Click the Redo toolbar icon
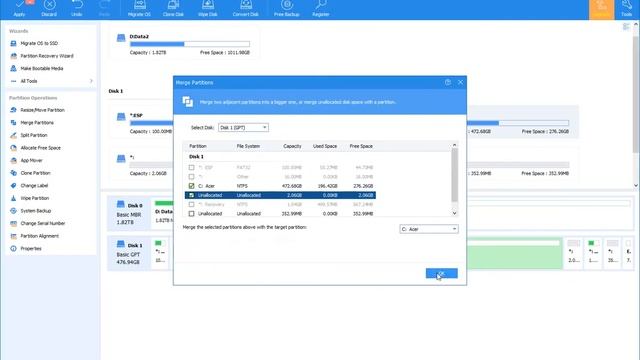Image resolution: width=640 pixels, height=360 pixels. coord(104,9)
